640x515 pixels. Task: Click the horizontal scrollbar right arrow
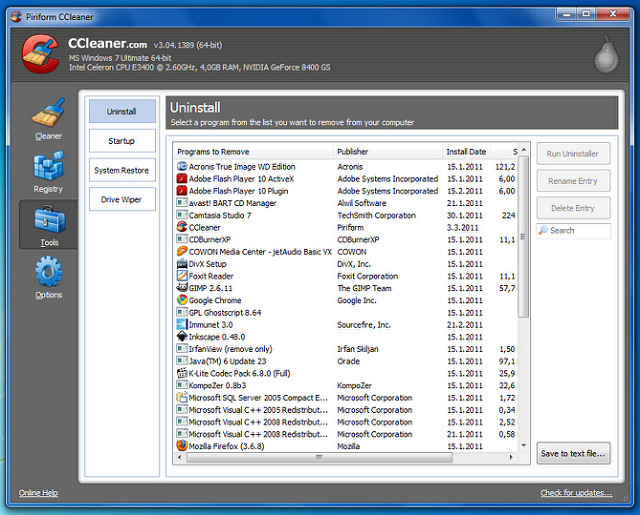click(x=511, y=457)
